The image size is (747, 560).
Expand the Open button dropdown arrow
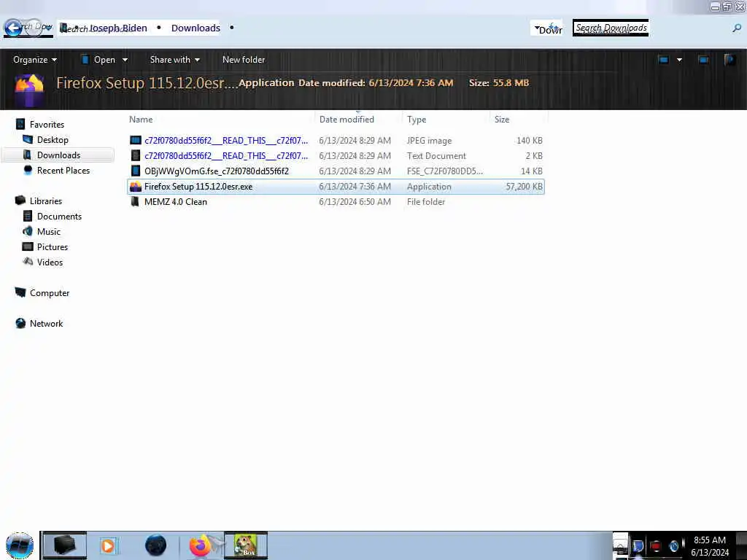(125, 60)
